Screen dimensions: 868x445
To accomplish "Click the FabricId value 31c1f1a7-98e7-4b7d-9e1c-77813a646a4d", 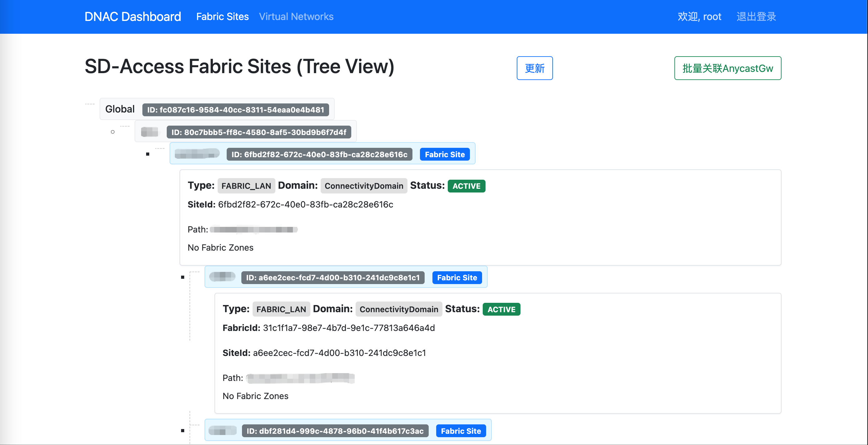I will pyautogui.click(x=349, y=328).
